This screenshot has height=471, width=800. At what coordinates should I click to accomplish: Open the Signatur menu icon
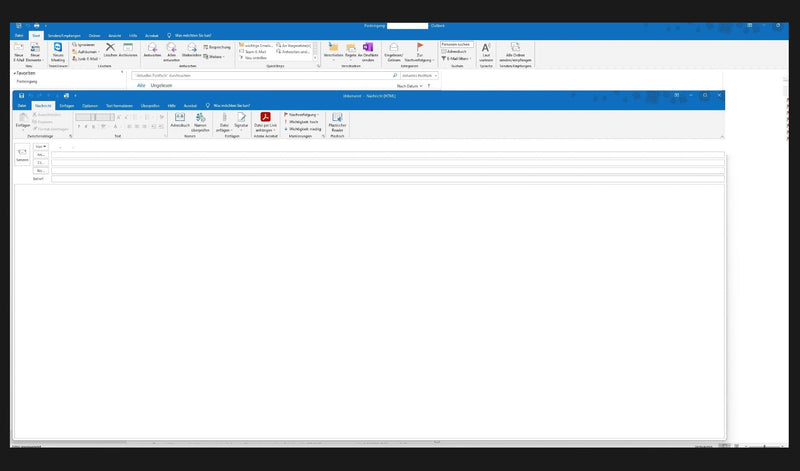click(x=241, y=120)
